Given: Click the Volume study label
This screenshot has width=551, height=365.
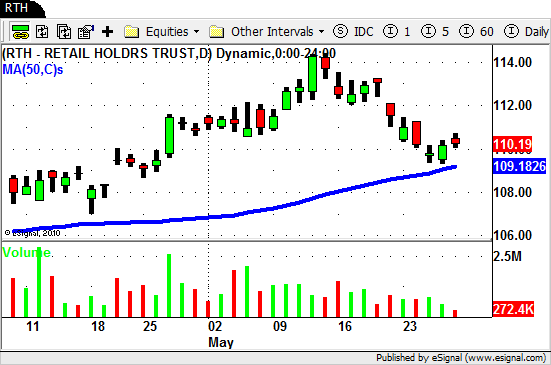Looking at the screenshot, I should [26, 252].
